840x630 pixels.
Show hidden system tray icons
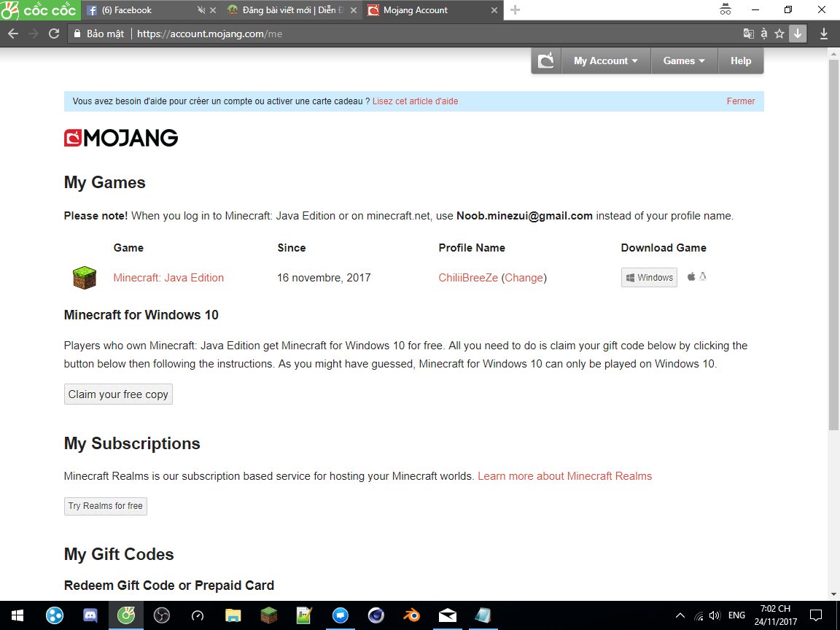[680, 615]
